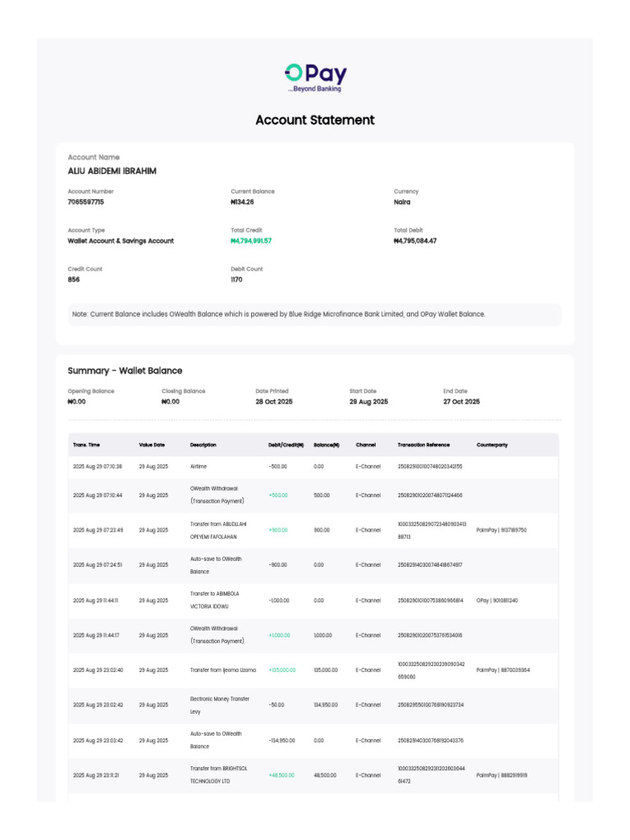The height and width of the screenshot is (840, 630).
Task: Click the 'Debit/Credit(₦)' column header
Action: [285, 445]
